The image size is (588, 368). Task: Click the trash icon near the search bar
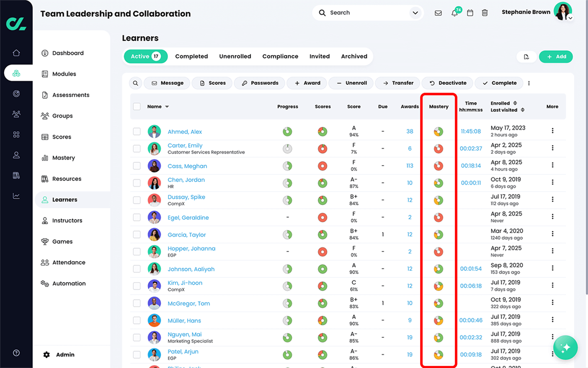point(485,13)
